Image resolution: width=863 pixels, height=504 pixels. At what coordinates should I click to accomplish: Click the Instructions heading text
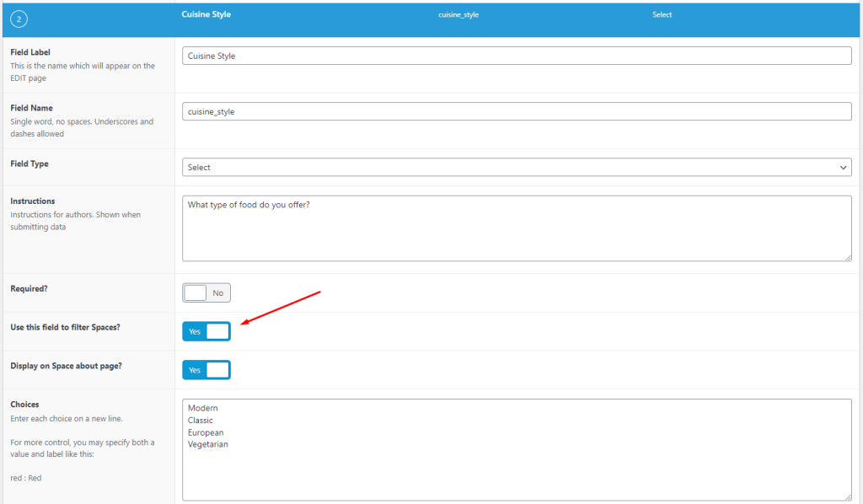coord(33,201)
